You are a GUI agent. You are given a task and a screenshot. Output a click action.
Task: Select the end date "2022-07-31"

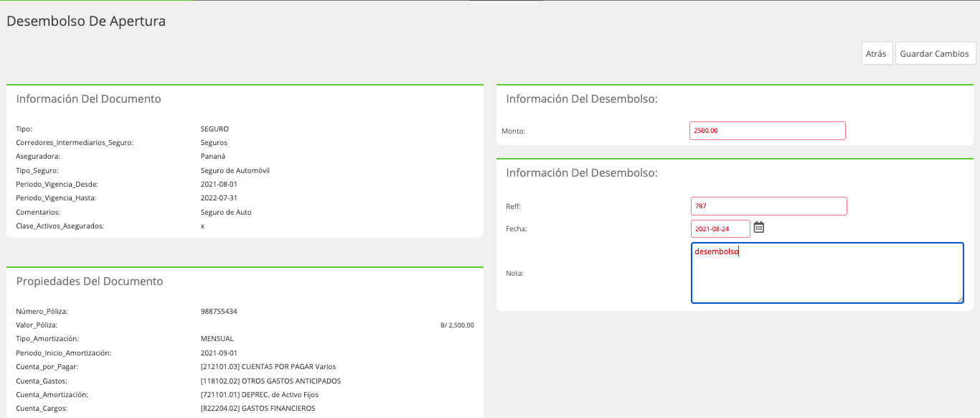tap(219, 198)
